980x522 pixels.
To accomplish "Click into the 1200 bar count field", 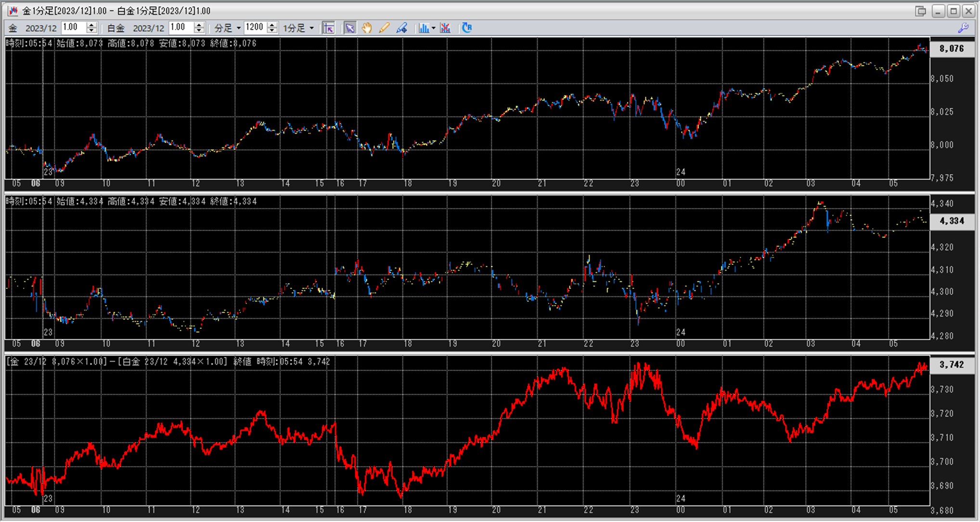I will click(255, 27).
